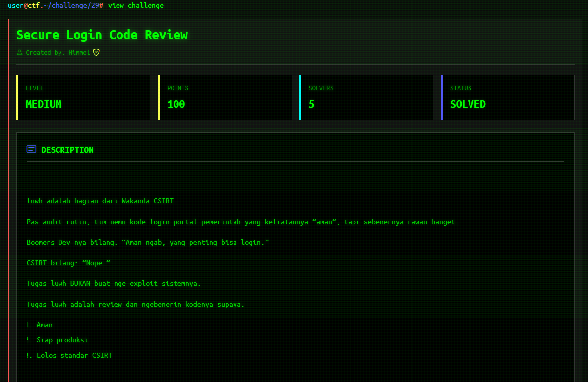Click the user@ctf prompt text
Image resolution: width=588 pixels, height=382 pixels.
tap(23, 5)
